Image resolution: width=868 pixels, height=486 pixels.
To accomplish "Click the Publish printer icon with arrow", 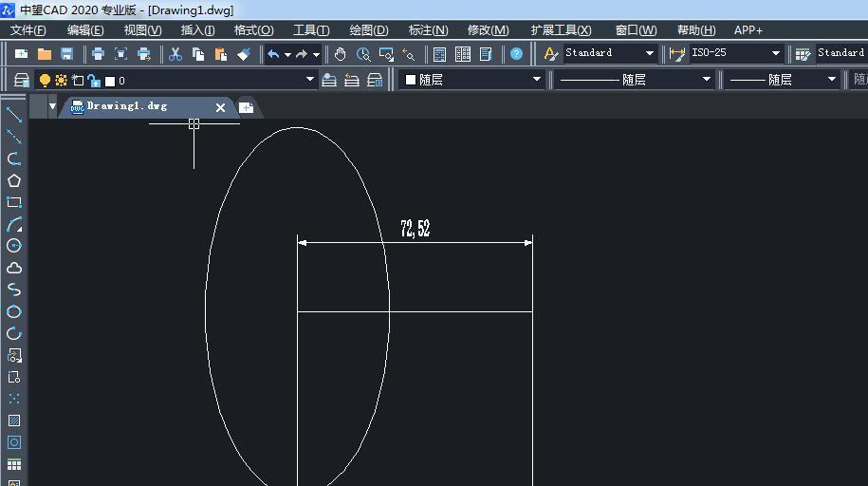I will [144, 54].
